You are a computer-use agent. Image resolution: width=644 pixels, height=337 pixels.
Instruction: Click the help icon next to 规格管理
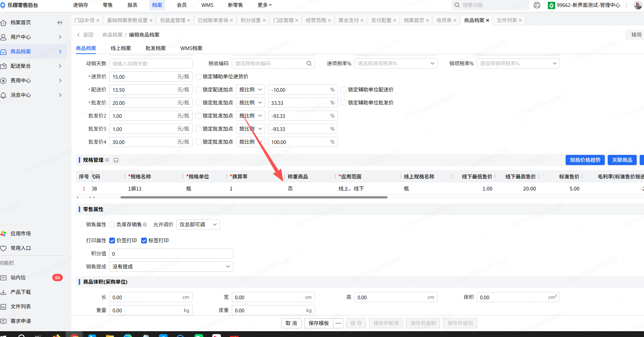pos(107,160)
